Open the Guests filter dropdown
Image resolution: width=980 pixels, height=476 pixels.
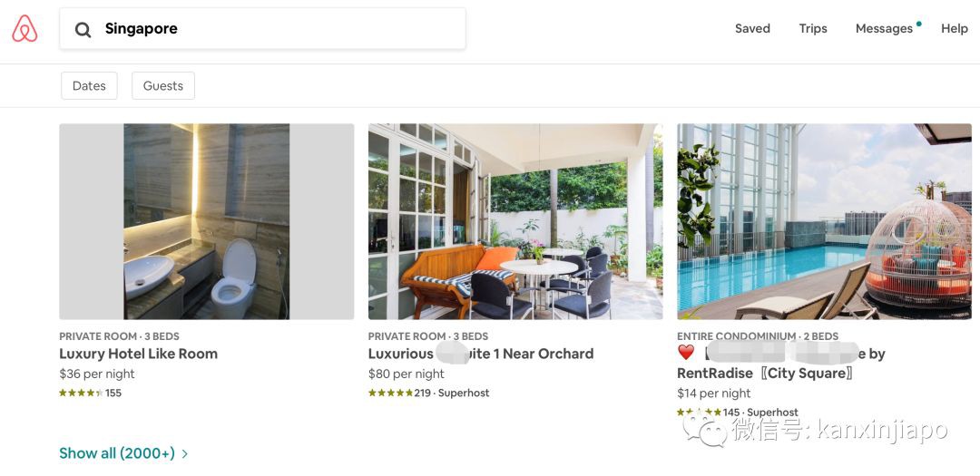[163, 85]
